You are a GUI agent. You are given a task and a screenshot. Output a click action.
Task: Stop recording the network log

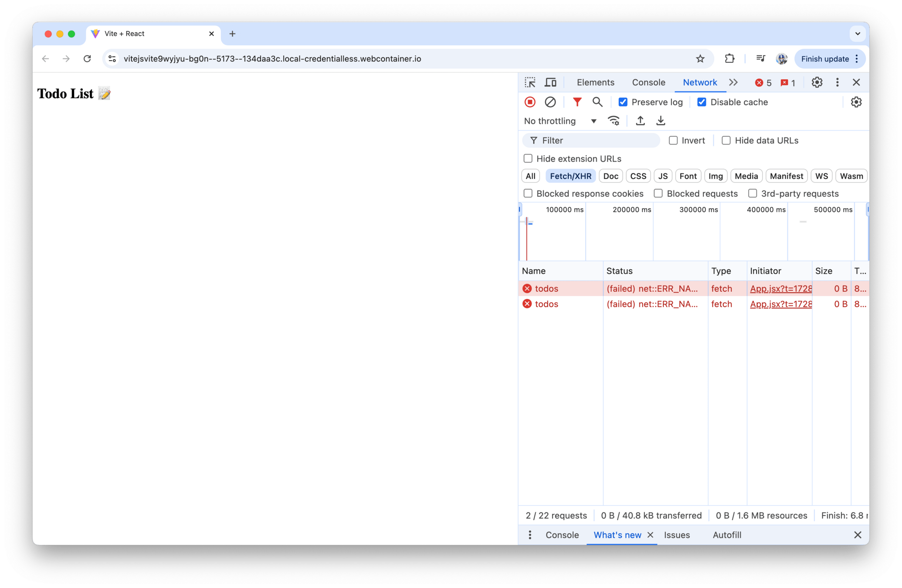point(530,102)
